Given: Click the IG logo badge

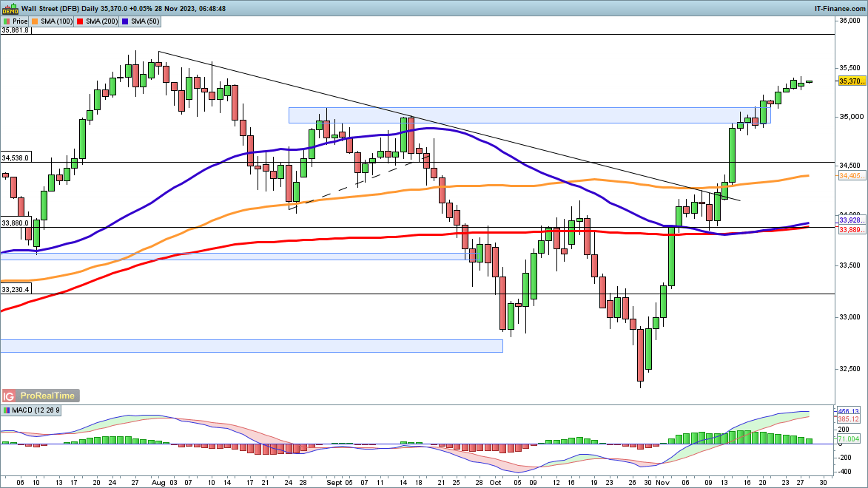Looking at the screenshot, I should 10,396.
